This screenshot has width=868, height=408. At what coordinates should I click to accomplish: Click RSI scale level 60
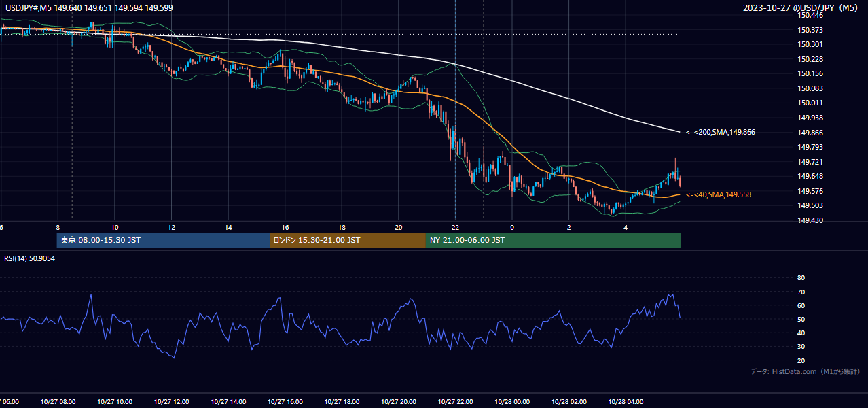point(801,305)
